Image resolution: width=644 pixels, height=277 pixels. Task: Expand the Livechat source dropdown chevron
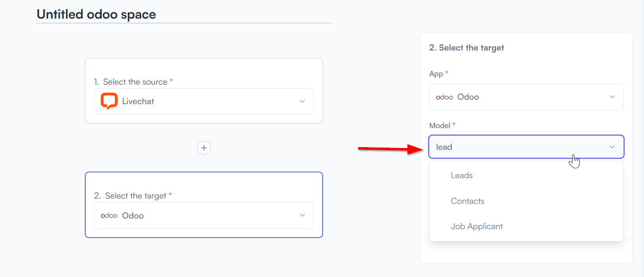click(x=302, y=101)
